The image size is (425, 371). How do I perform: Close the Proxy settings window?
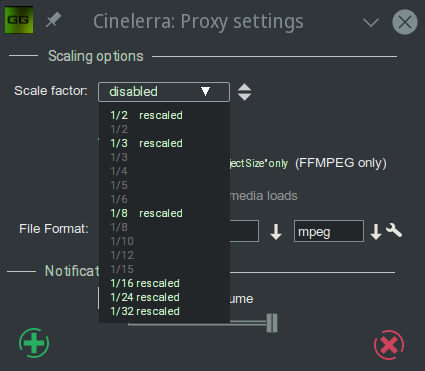click(405, 22)
